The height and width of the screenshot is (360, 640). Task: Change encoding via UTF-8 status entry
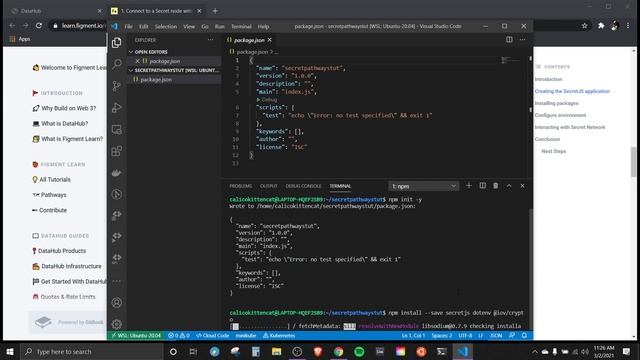click(x=465, y=336)
